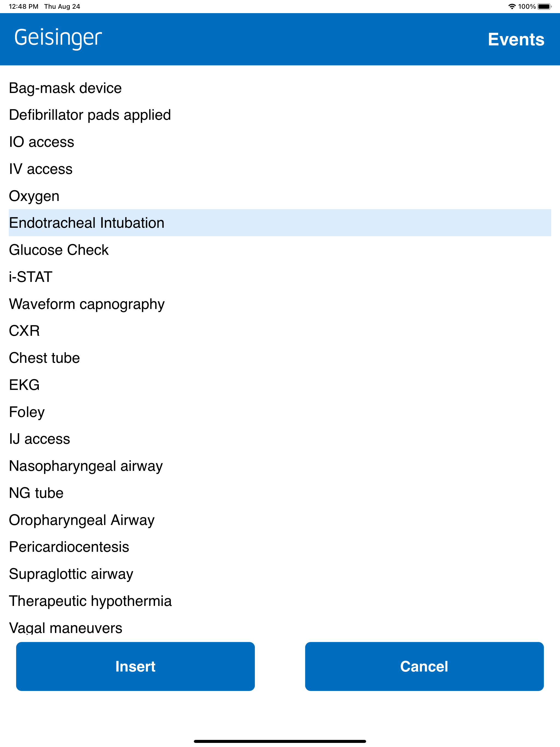Select IO access from the list
This screenshot has height=747, width=560.
tap(280, 142)
